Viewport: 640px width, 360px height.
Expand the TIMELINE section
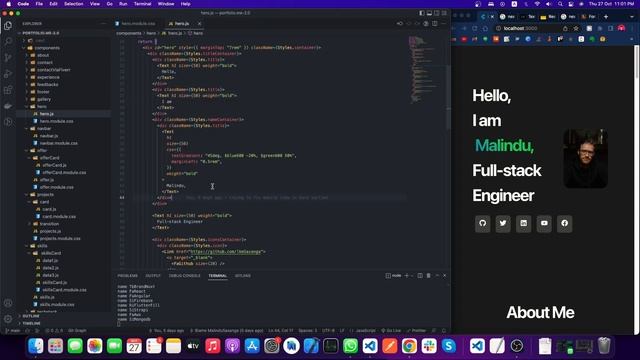32,323
